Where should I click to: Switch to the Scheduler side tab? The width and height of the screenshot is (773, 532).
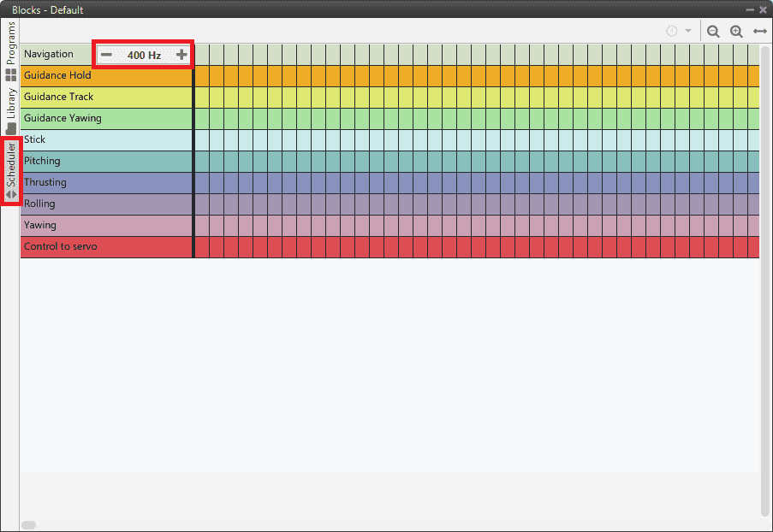point(10,171)
